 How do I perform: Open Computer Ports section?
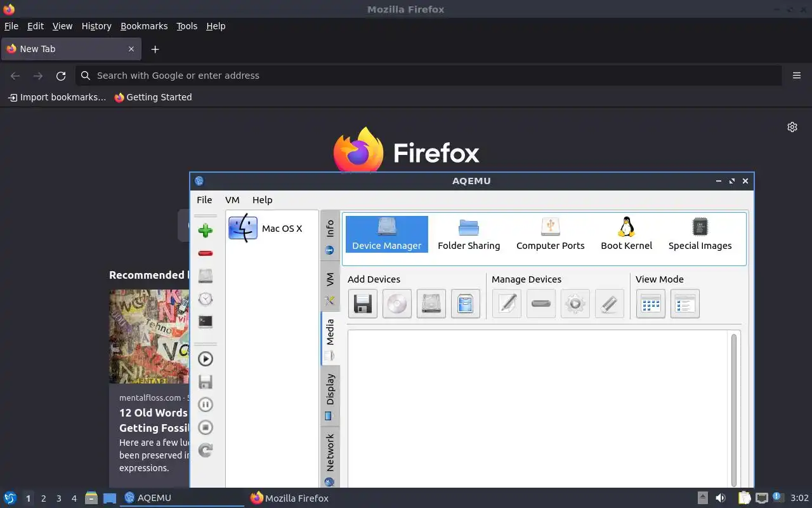coord(551,234)
